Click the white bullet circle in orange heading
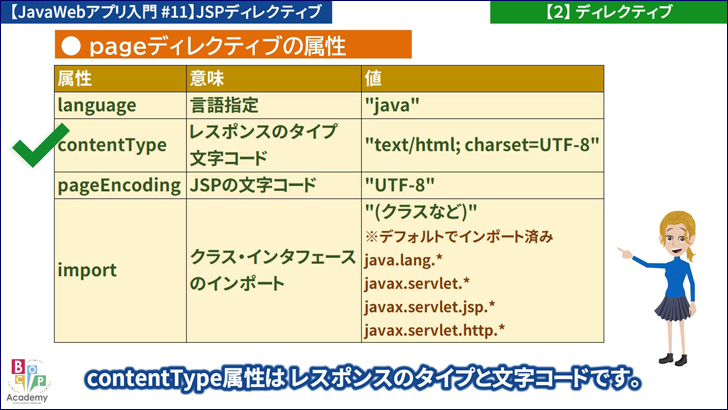Viewport: 728px width, 410px height. (70, 46)
